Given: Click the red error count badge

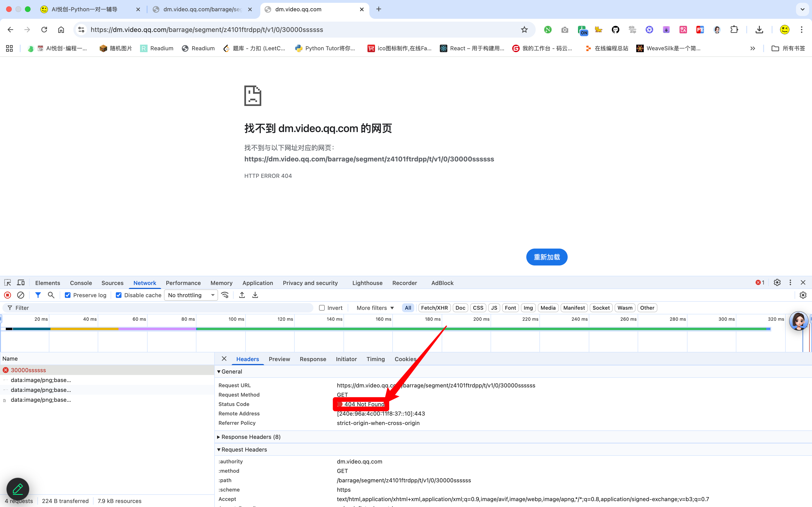Looking at the screenshot, I should (x=760, y=283).
